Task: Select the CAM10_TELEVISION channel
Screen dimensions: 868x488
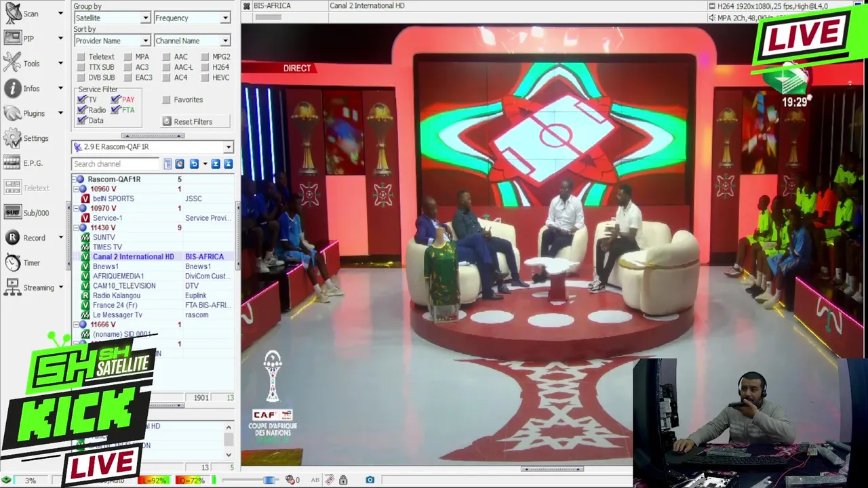Action: pos(124,286)
